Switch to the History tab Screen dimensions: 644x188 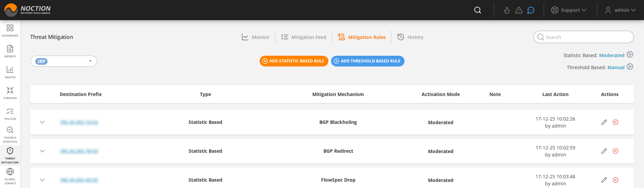(411, 37)
